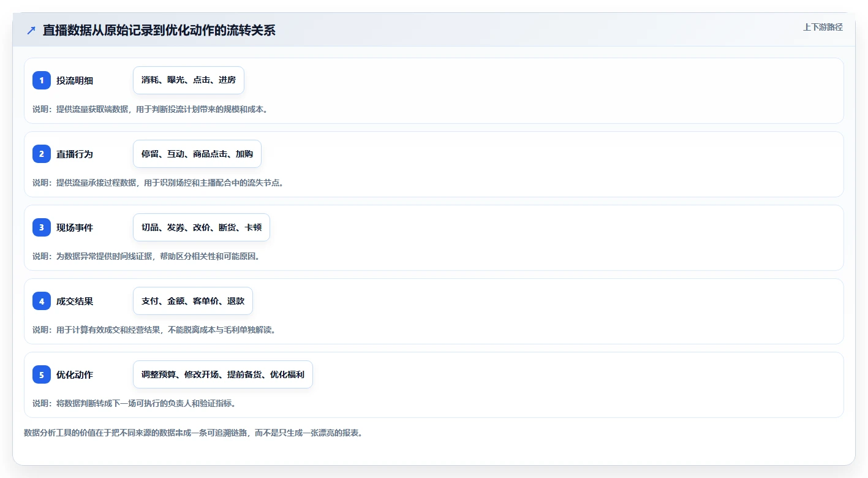Click the description starting 说明：用于计算有效成交
868x478 pixels.
click(x=154, y=330)
